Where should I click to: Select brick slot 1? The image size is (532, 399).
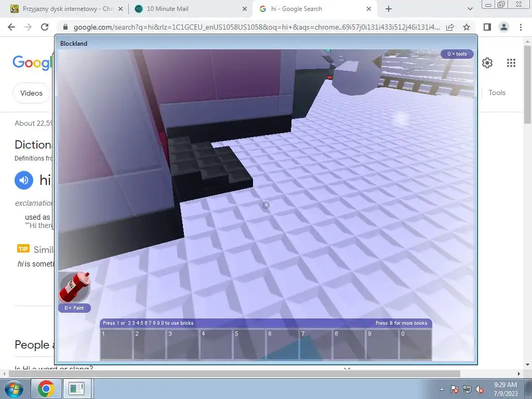pos(116,344)
